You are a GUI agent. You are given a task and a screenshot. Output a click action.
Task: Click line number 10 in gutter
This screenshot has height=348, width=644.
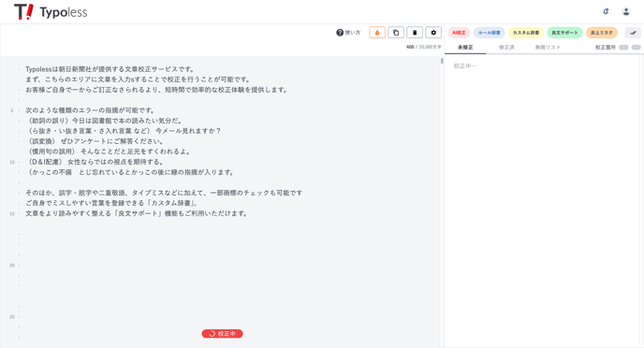pyautogui.click(x=12, y=162)
